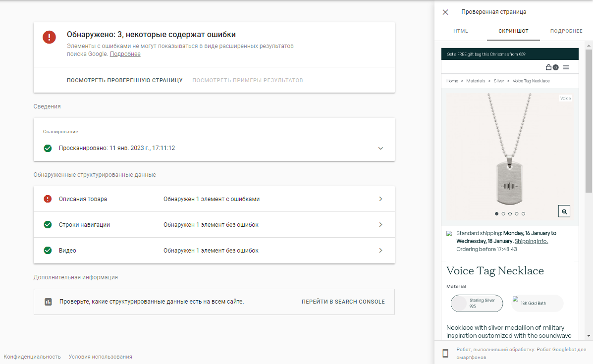Expand the Просканировано scan details row
Screen dimensions: 593x364
pyautogui.click(x=380, y=148)
